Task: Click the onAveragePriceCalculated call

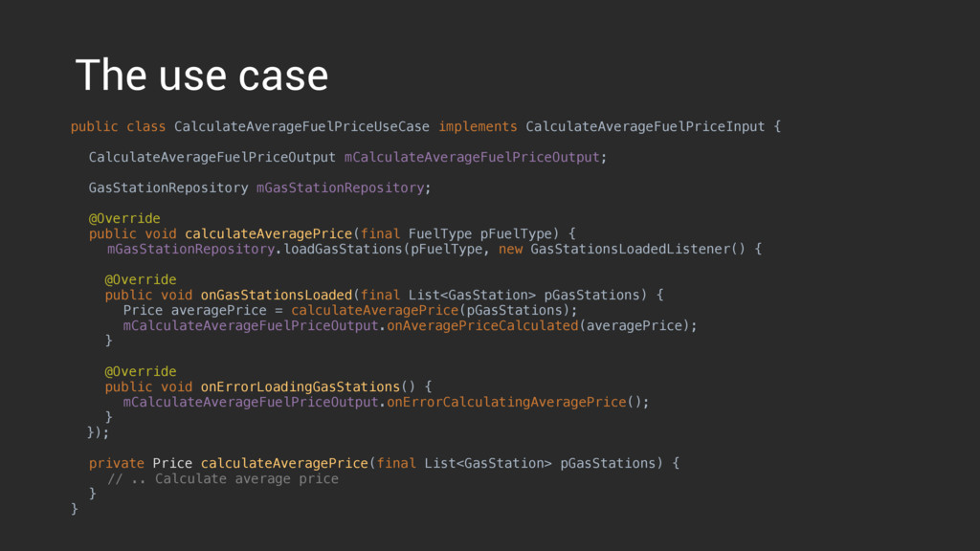Action: 482,325
